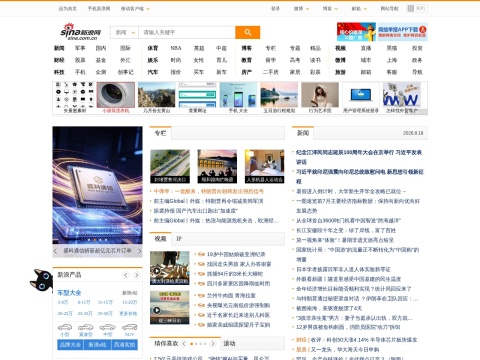Viewport: 480px width, 360px height.
Task: Expand the 微博 dropdown in top bar
Action: pyautogui.click(x=301, y=9)
